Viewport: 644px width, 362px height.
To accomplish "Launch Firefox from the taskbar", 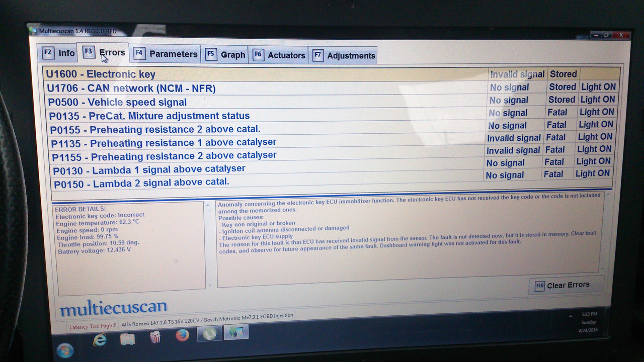I will [182, 335].
